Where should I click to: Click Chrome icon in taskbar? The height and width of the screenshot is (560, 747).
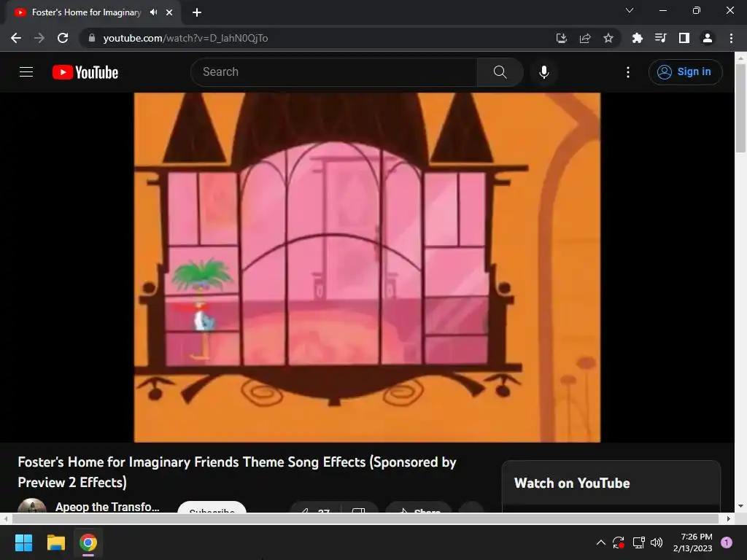coord(88,542)
